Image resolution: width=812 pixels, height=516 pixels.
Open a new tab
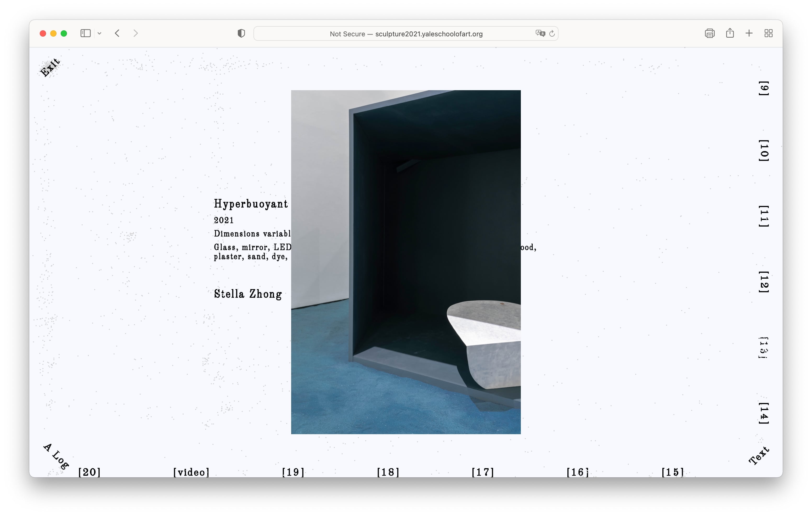pos(749,33)
